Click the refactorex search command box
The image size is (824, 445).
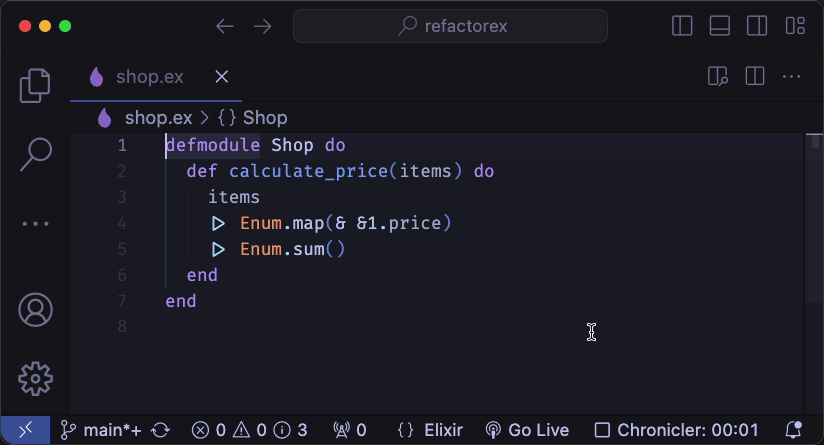pos(450,26)
